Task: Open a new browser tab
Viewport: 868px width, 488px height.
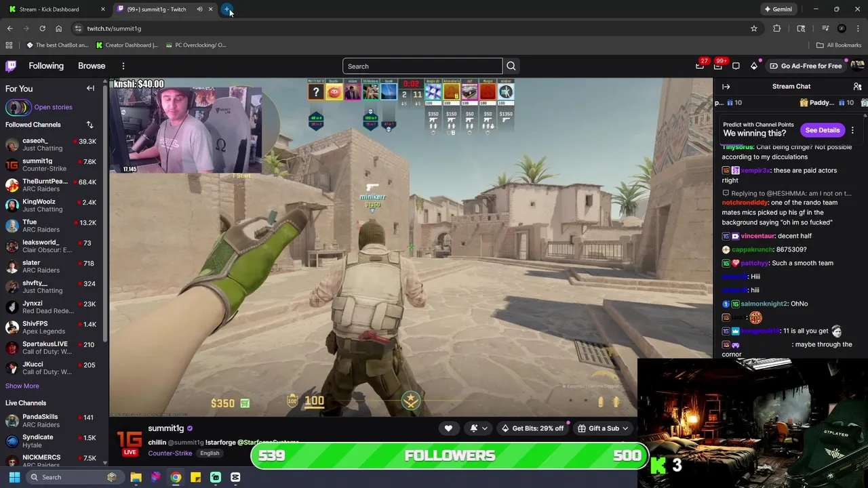Action: point(227,9)
